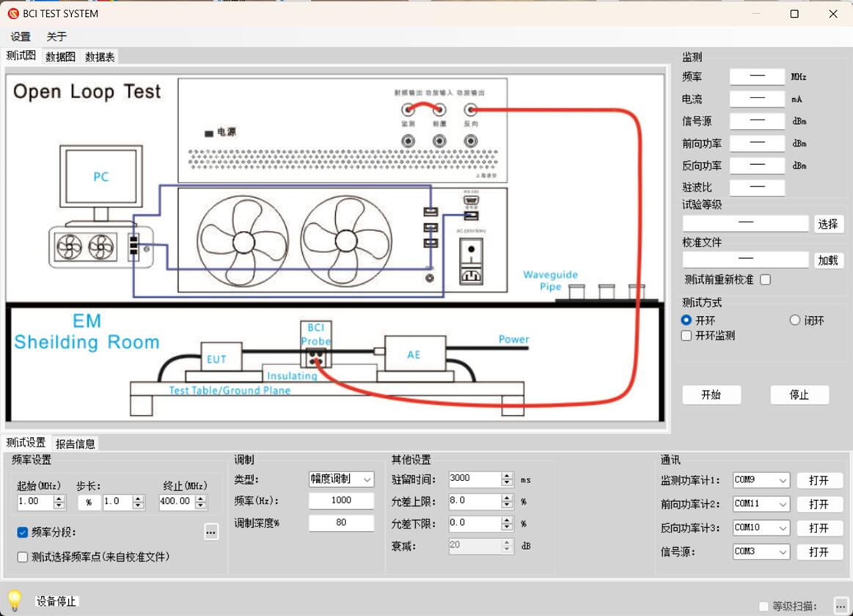Increment 驻留时间 value using up arrow
The width and height of the screenshot is (853, 616).
[505, 475]
